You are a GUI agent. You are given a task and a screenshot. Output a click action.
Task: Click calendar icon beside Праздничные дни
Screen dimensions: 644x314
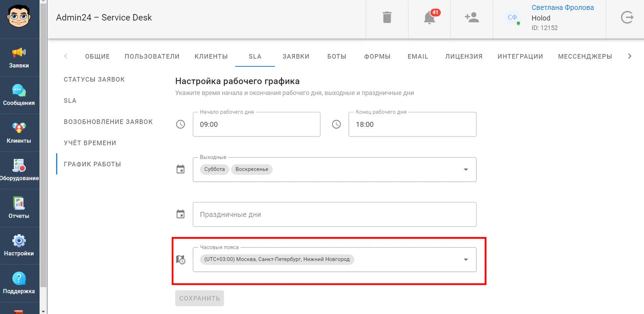click(181, 214)
